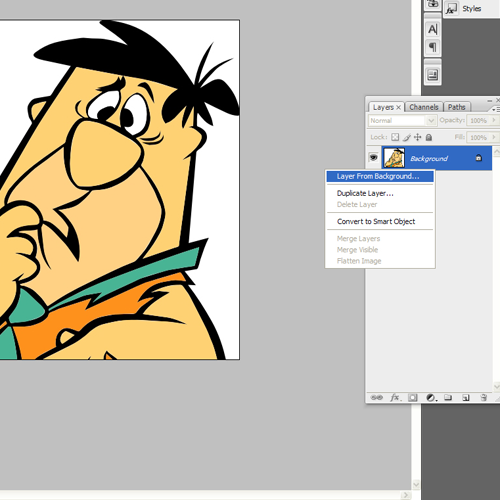Click the canvas horizontal scrollbar right arrow
The width and height of the screenshot is (500, 500).
[406, 495]
